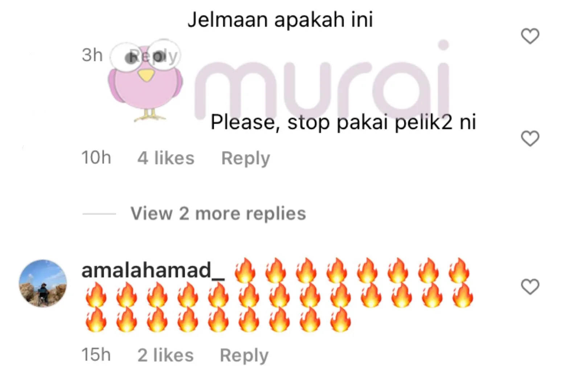Click the first fire emoji after amalahamad_
This screenshot has height=392, width=573.
pos(245,270)
